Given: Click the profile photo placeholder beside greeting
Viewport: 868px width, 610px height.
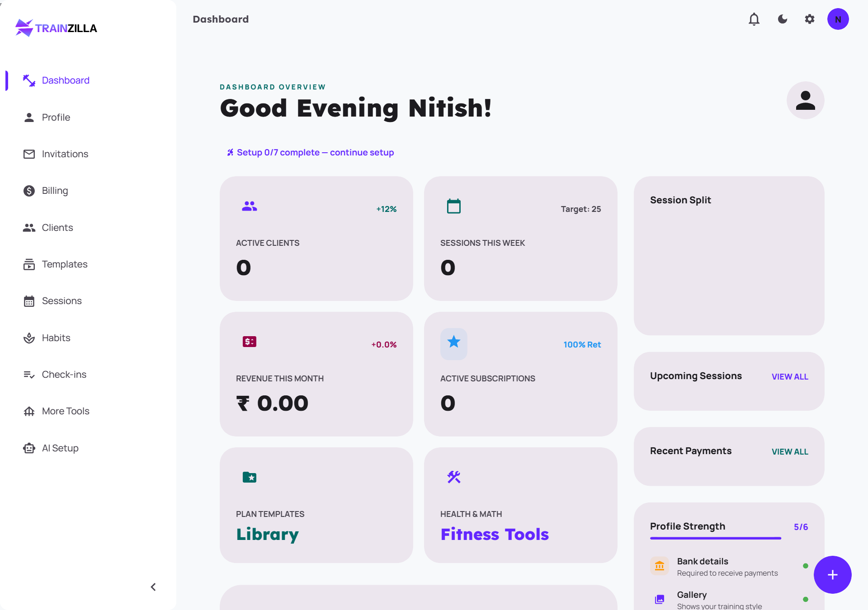Looking at the screenshot, I should (x=805, y=100).
